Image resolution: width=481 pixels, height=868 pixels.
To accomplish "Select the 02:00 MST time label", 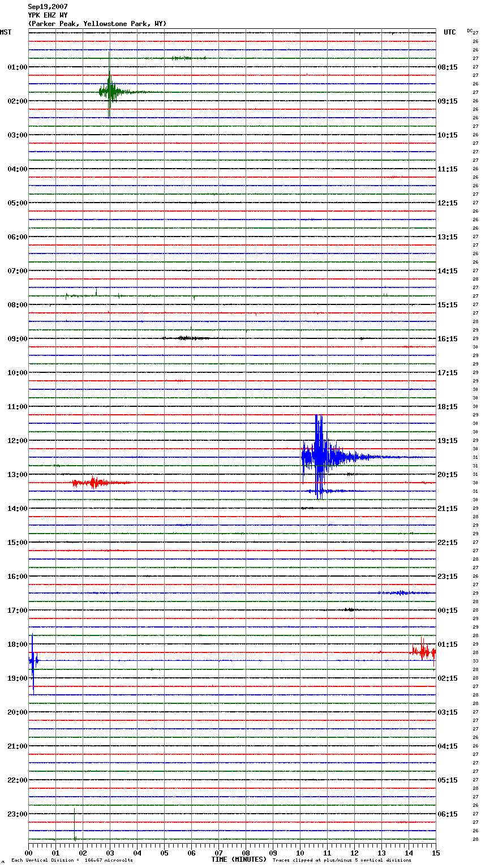I will point(17,101).
